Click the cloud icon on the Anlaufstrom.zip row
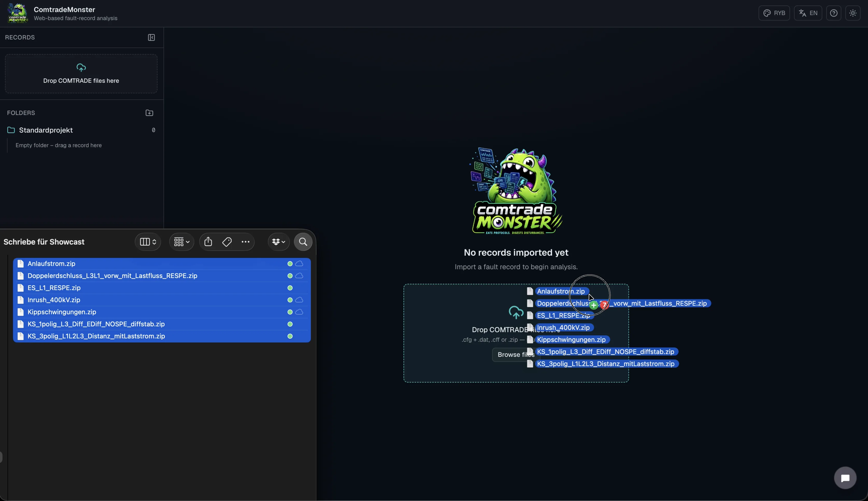This screenshot has height=501, width=868. [299, 263]
